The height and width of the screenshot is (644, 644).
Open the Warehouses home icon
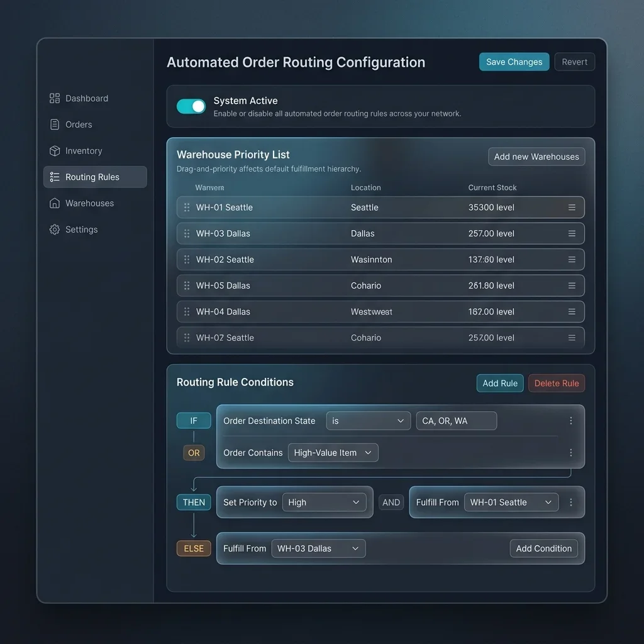(x=55, y=203)
